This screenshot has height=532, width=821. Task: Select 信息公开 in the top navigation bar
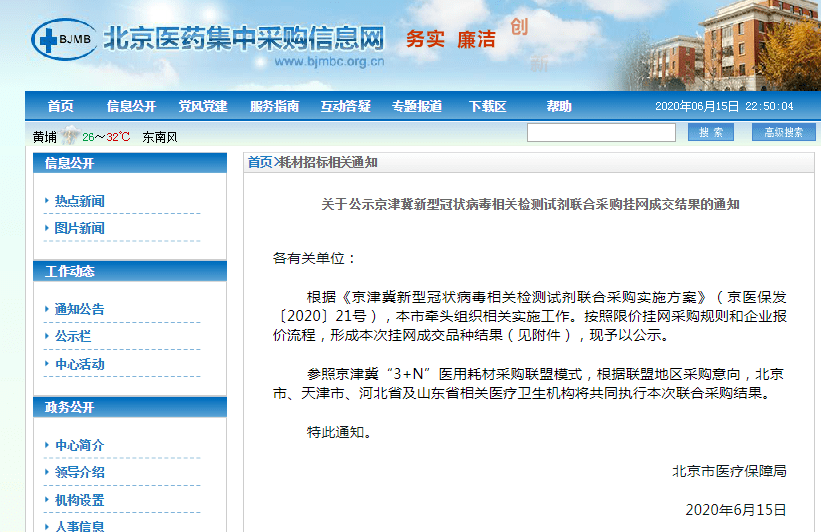coord(131,106)
